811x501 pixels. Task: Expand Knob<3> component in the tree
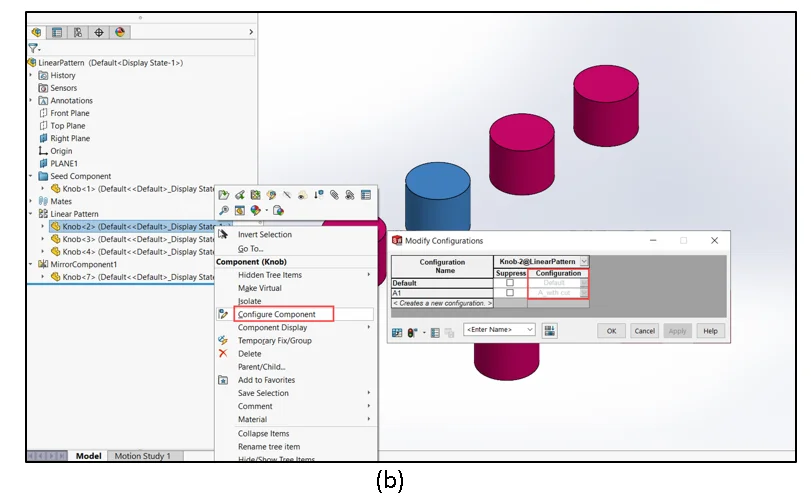42,239
